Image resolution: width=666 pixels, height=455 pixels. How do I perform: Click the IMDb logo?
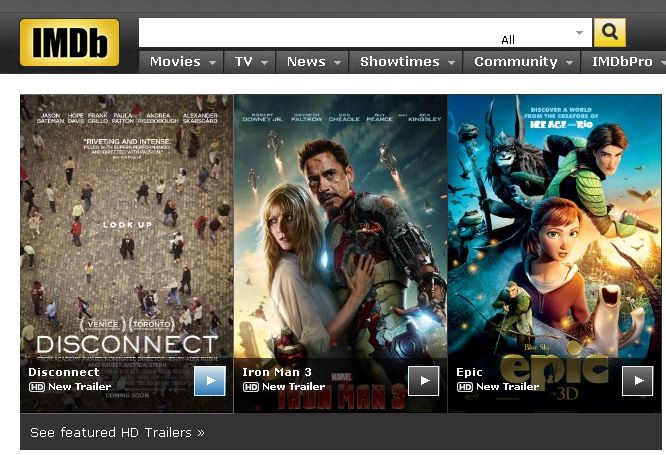(x=69, y=42)
